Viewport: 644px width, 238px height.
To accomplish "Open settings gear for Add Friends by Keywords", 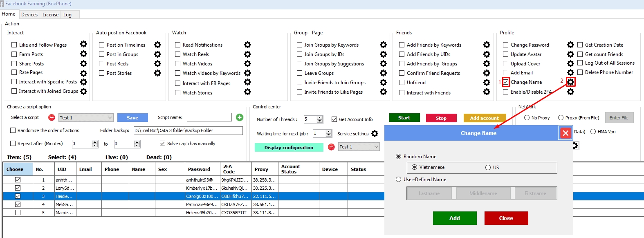I will pyautogui.click(x=487, y=45).
